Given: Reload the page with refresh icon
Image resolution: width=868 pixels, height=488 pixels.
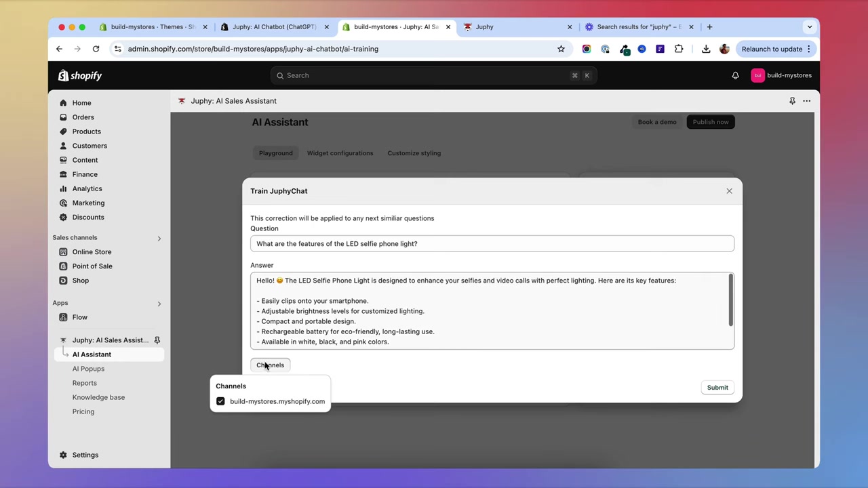Looking at the screenshot, I should coord(96,49).
